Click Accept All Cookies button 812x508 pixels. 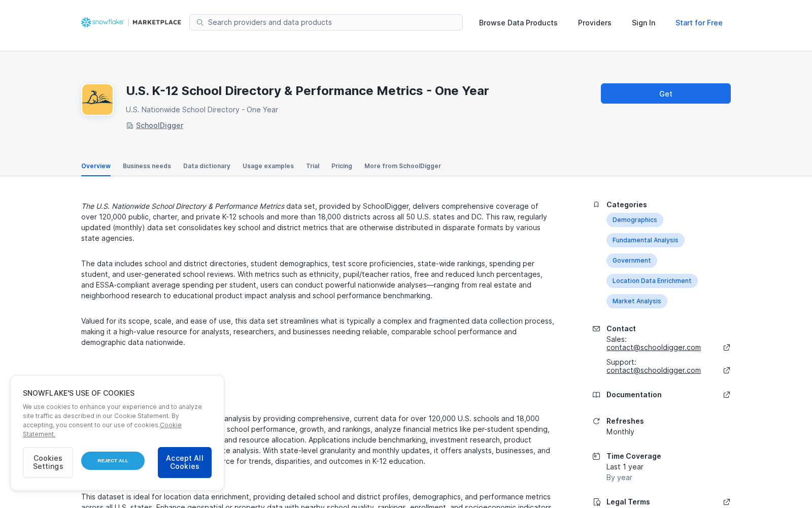185,462
